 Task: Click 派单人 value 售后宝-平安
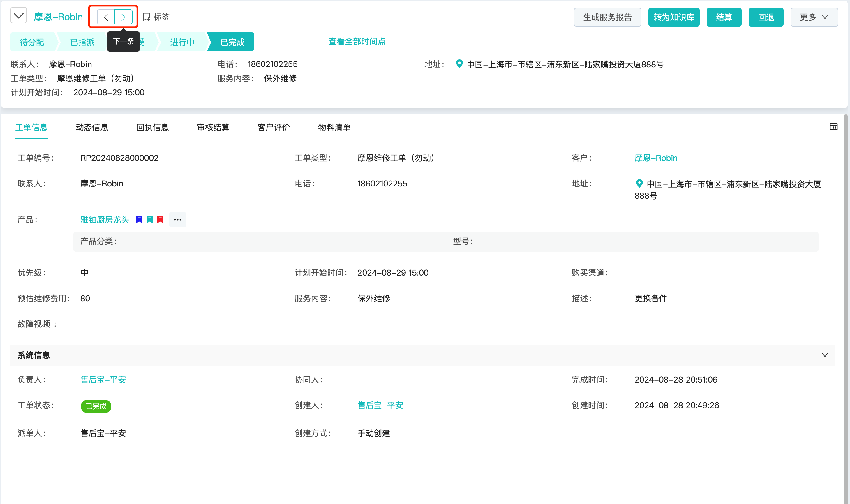[103, 433]
